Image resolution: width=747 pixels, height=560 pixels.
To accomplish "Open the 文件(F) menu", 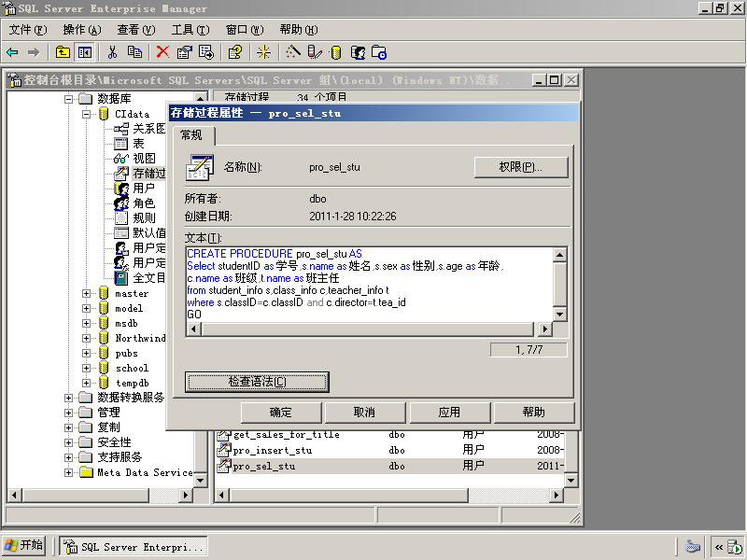I will pos(28,30).
